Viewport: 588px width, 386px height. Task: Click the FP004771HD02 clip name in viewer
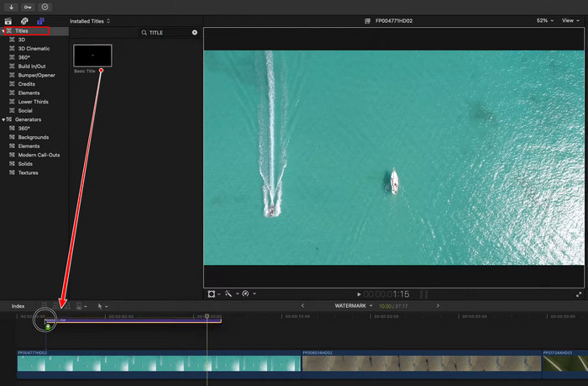[x=394, y=21]
